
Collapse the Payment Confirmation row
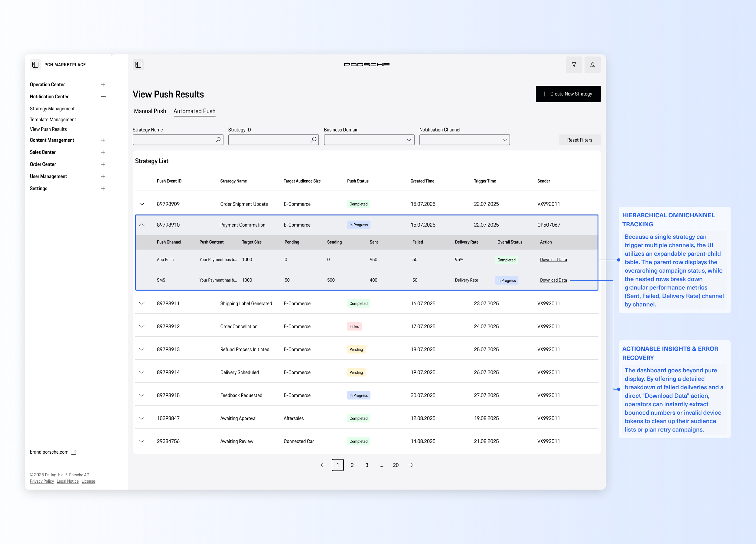(x=142, y=225)
